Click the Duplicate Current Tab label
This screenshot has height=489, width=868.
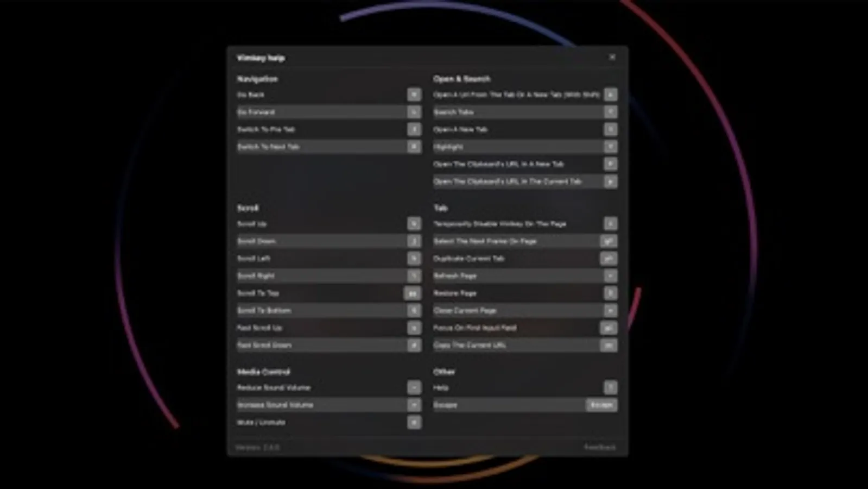[469, 259]
